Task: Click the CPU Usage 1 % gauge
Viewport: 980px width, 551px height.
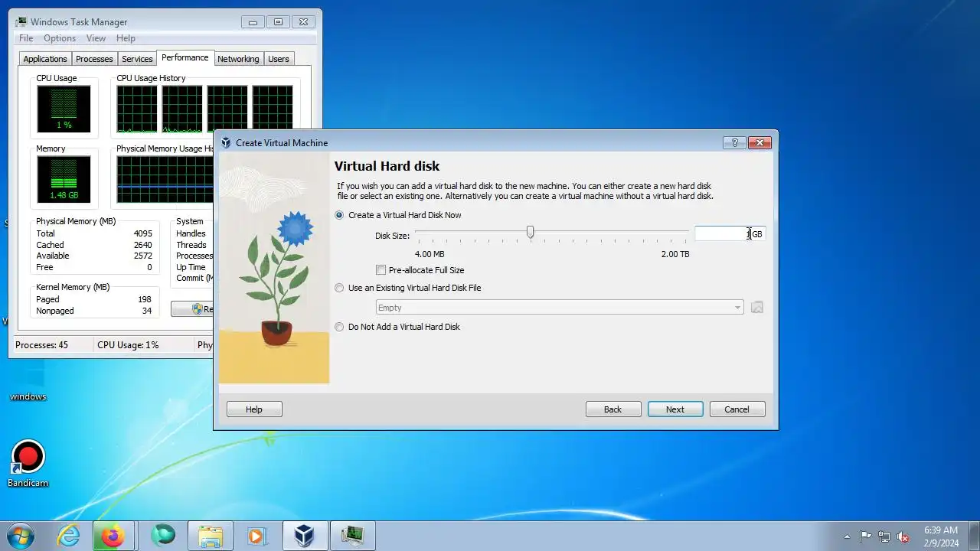Action: click(64, 109)
